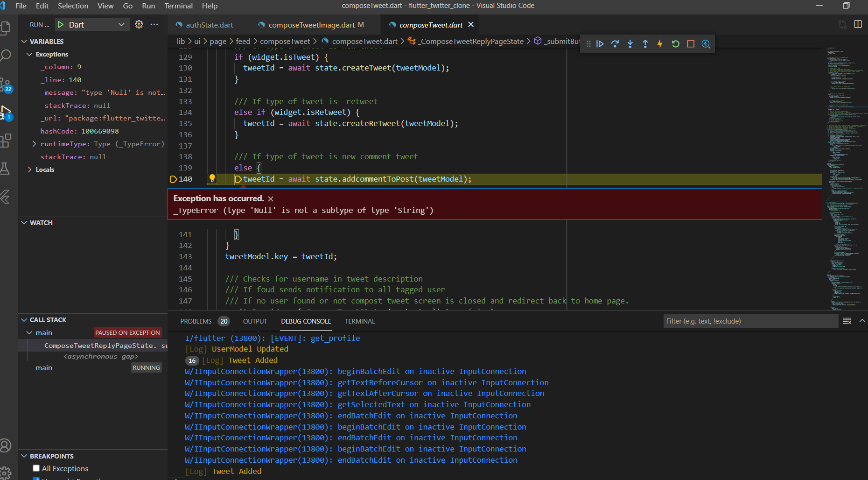The width and height of the screenshot is (868, 480).
Task: Click Step Over in debug toolbar
Action: [615, 44]
